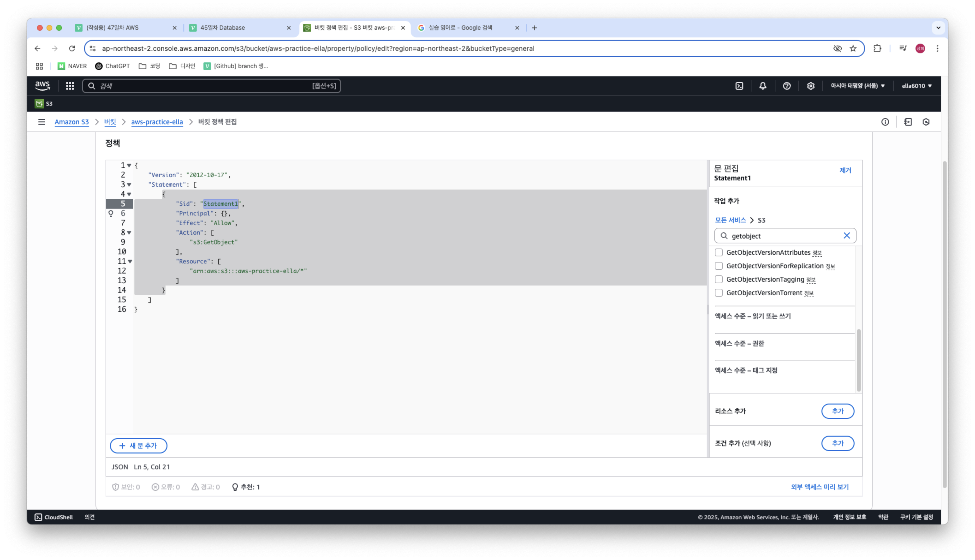Switch to the Google 검색 tab
Viewport: 975px width, 560px height.
[468, 28]
